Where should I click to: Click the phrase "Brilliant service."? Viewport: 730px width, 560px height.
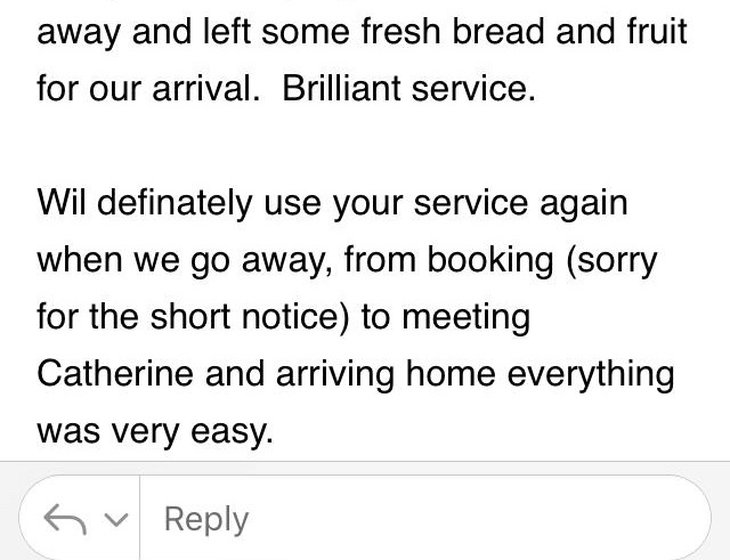pyautogui.click(x=410, y=88)
